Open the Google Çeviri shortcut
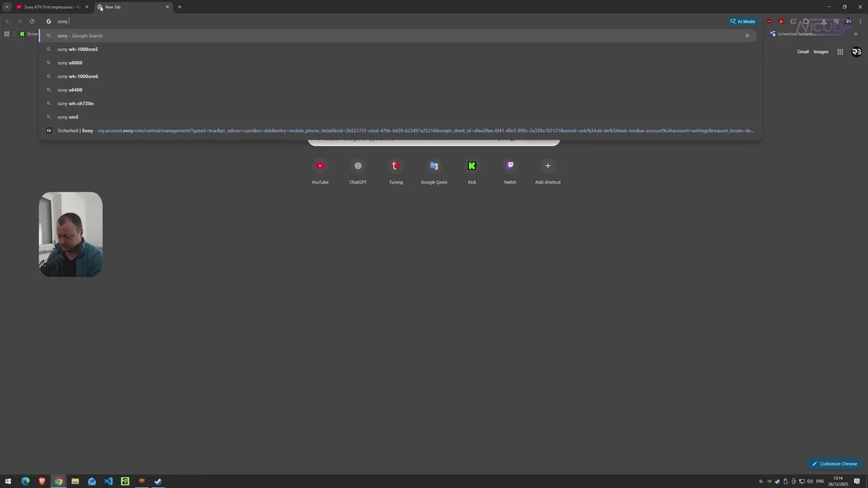The image size is (868, 488). point(434,171)
